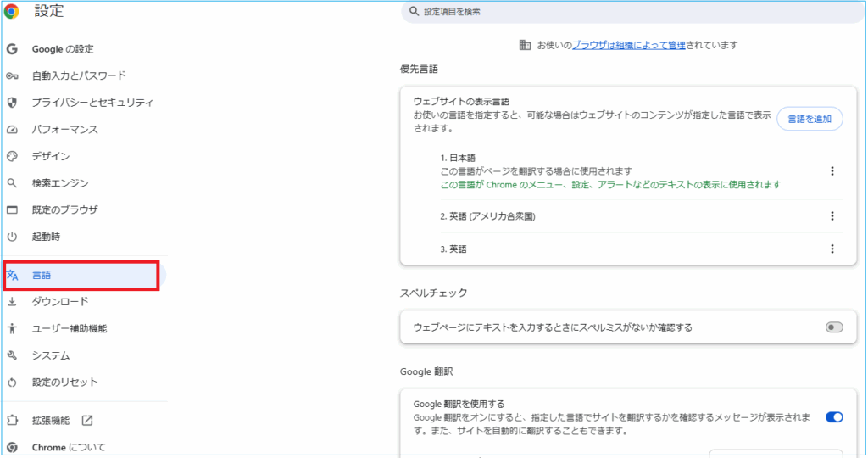Image resolution: width=868 pixels, height=458 pixels.
Task: Open プライバシーとセキュリティ section
Action: coord(92,103)
